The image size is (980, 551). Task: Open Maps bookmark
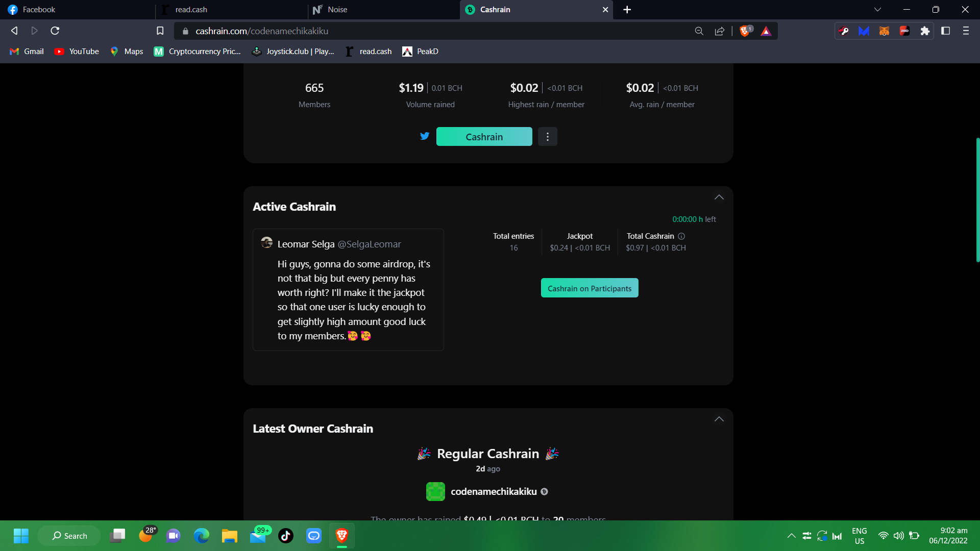[127, 52]
